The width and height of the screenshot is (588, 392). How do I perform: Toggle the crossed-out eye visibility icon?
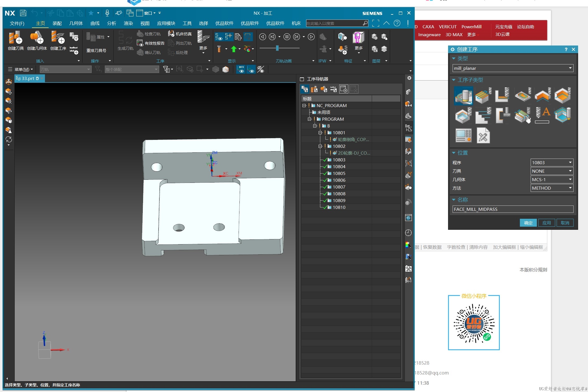pos(261,69)
